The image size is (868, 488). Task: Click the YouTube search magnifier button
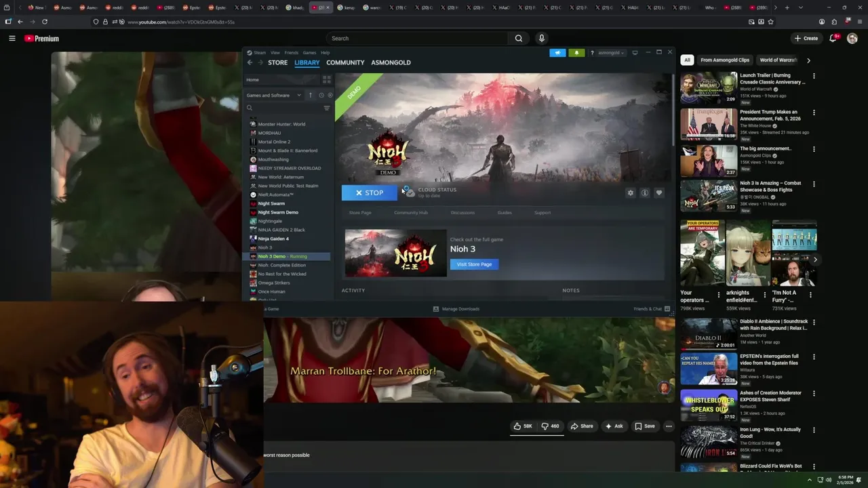519,39
